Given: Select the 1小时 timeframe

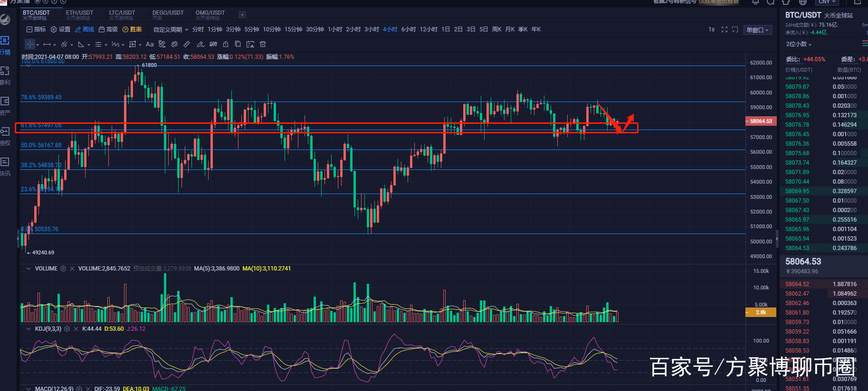Looking at the screenshot, I should coord(335,29).
